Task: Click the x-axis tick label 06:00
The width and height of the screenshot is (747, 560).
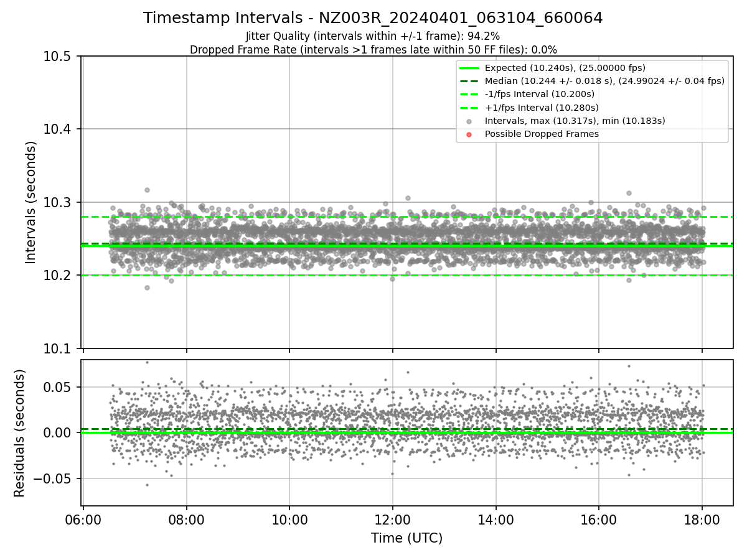Action: (83, 519)
